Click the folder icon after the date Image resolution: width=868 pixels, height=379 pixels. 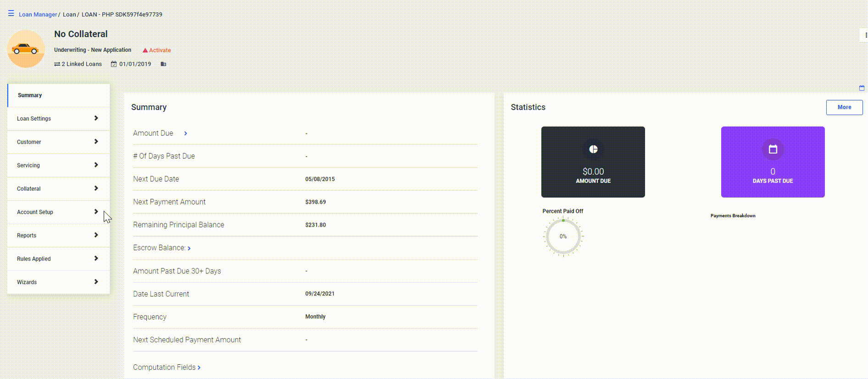(163, 64)
